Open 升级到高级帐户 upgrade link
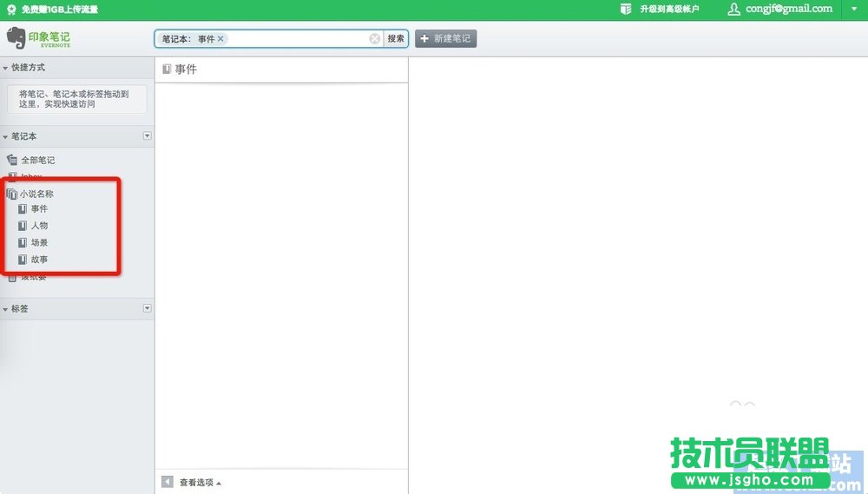 669,9
